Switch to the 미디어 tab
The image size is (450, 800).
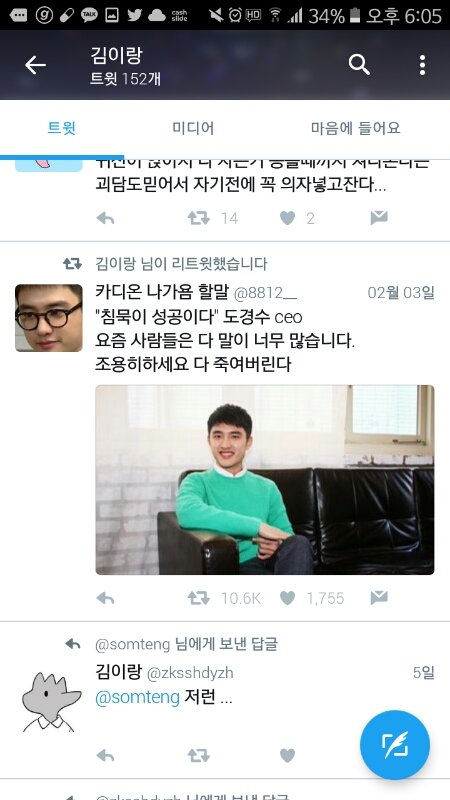coord(193,128)
